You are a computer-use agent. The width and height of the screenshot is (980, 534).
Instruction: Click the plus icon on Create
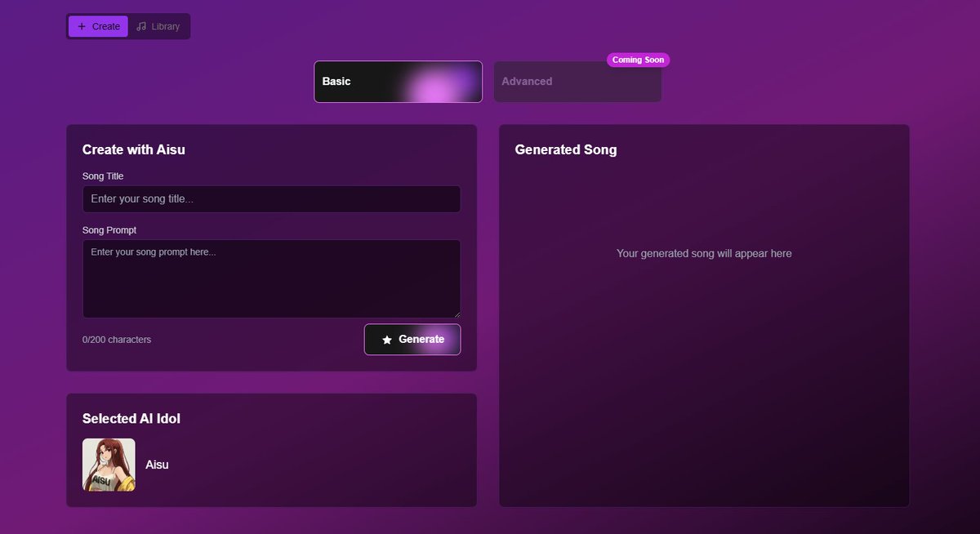pyautogui.click(x=82, y=26)
